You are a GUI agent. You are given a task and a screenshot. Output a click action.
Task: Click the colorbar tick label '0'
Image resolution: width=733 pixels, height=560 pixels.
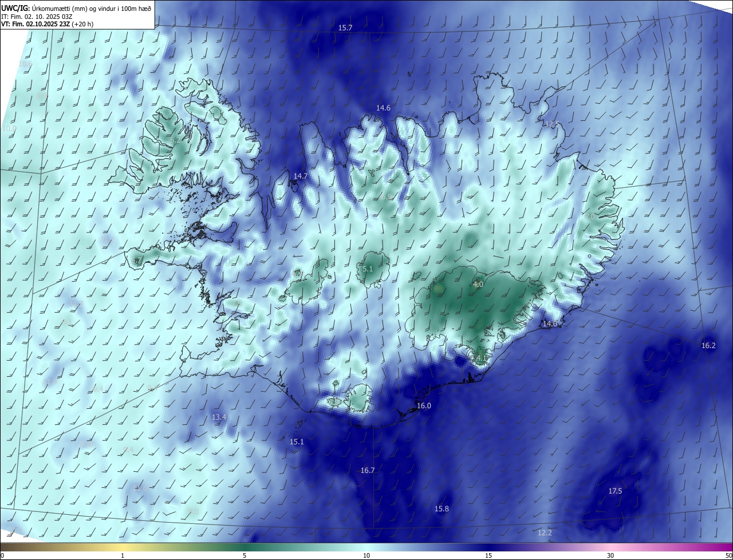[2, 556]
